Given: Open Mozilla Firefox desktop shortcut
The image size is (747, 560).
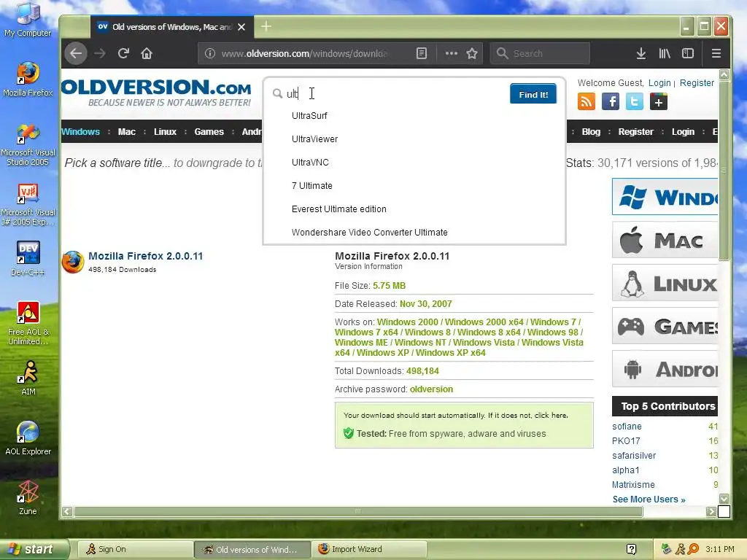Looking at the screenshot, I should pos(28,79).
